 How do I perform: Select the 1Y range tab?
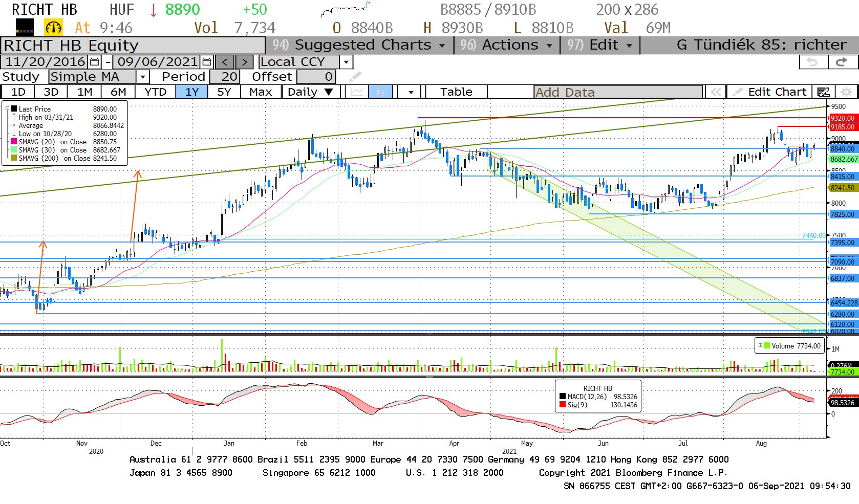tap(191, 92)
